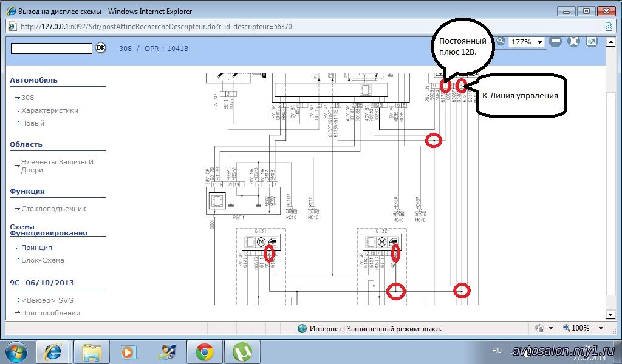The image size is (622, 364).
Task: Open uTorrent from the taskbar
Action: point(242,352)
